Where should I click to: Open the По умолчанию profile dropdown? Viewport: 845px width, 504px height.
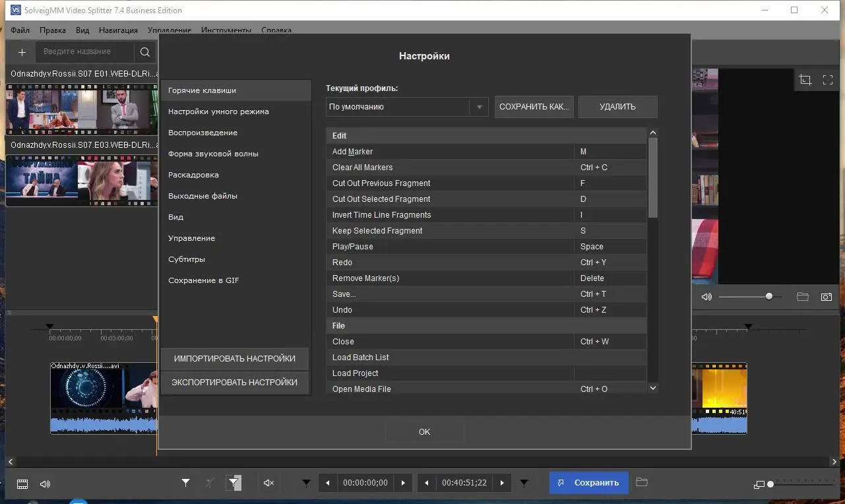407,106
